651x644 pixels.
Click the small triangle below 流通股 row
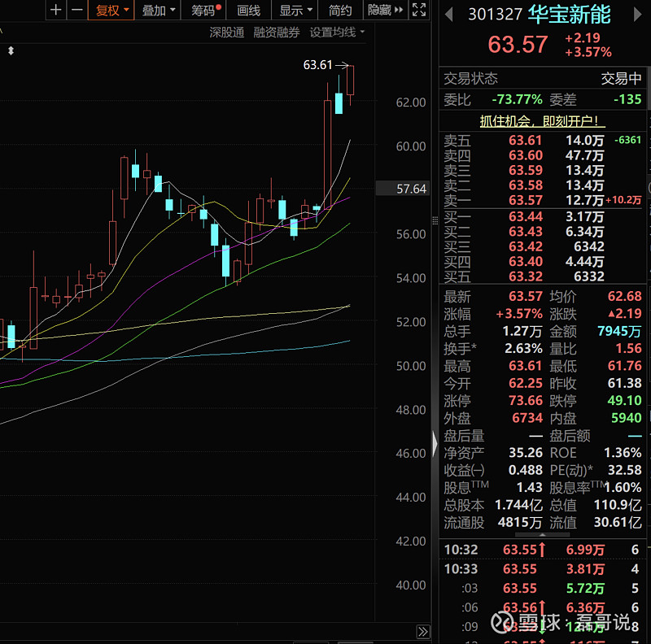tap(542, 535)
